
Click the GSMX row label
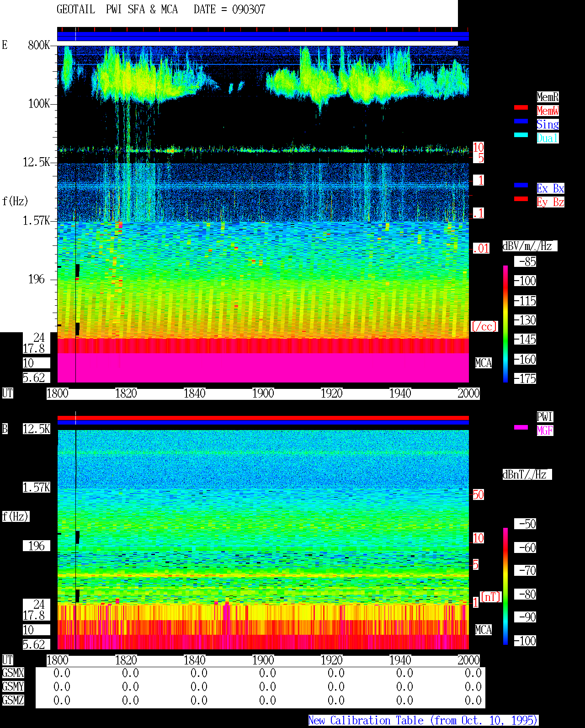point(13,673)
